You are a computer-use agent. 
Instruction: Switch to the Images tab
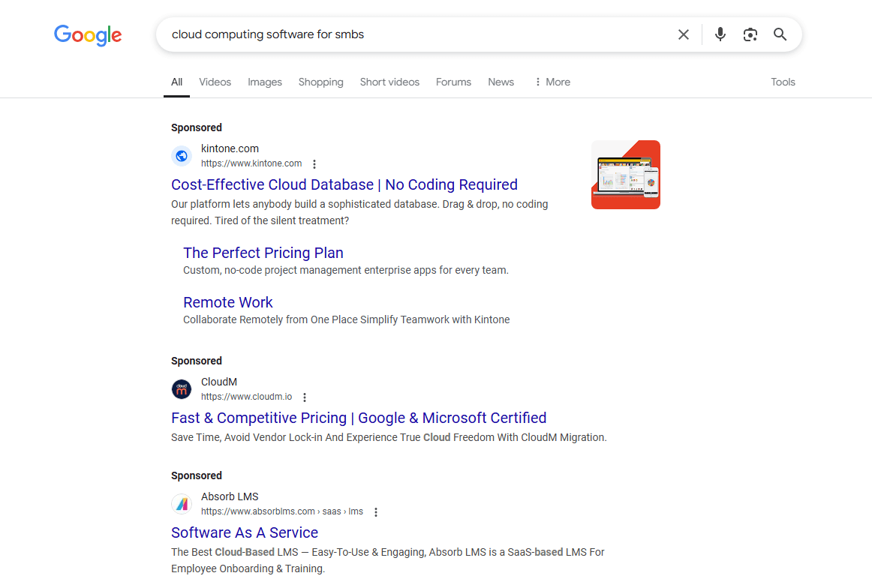point(265,82)
